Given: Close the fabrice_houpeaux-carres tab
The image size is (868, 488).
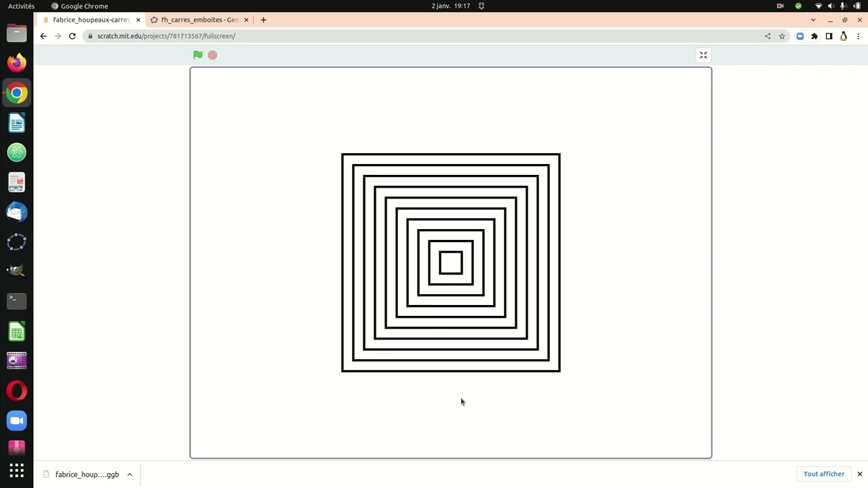Looking at the screenshot, I should 138,20.
